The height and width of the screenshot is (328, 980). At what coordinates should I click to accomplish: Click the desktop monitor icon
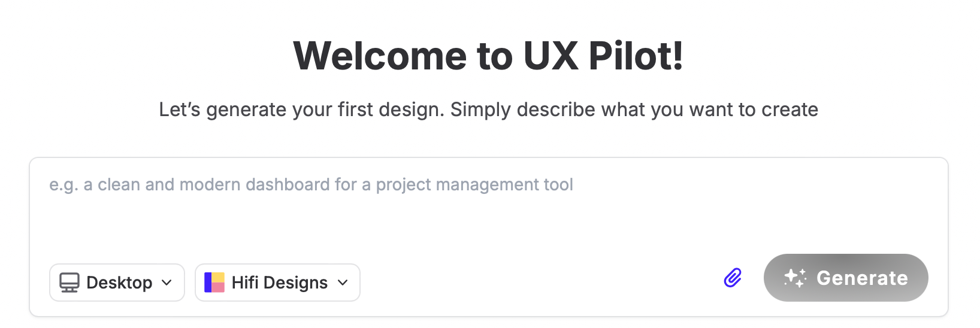coord(69,283)
